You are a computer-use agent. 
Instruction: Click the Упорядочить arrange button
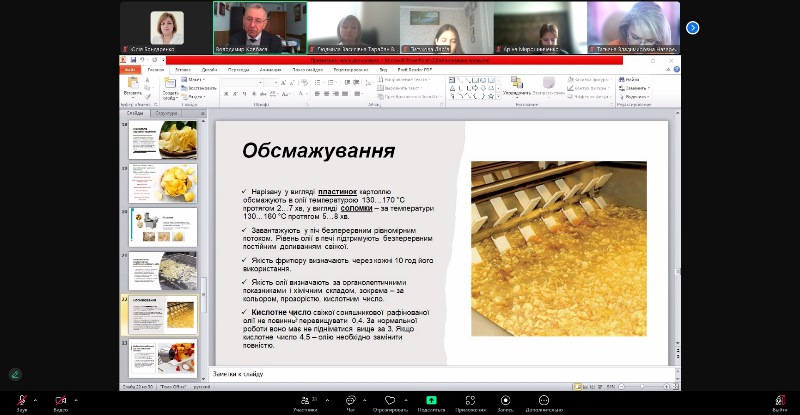(x=517, y=87)
